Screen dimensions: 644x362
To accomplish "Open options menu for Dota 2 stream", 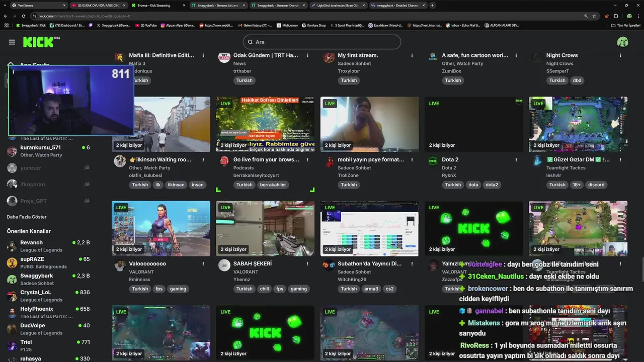I will coord(516,159).
